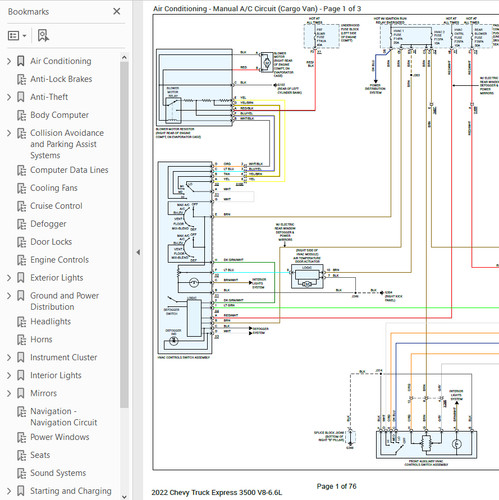Click the find current bookmark icon
Screen dimensions: 499x500
tap(43, 35)
